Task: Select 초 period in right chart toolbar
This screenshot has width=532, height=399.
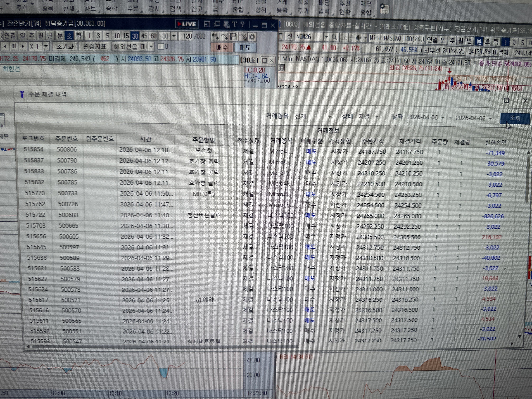Action: [487, 42]
